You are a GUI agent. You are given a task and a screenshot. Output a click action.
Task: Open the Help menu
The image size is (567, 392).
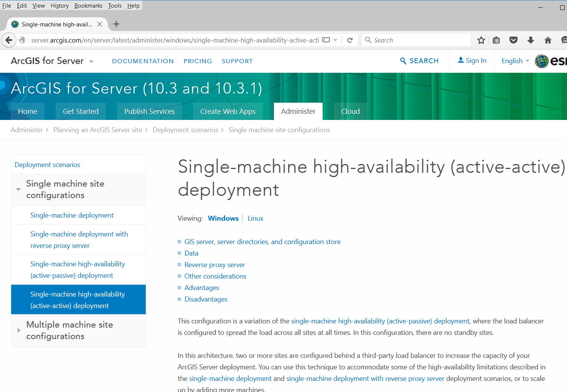[x=134, y=5]
